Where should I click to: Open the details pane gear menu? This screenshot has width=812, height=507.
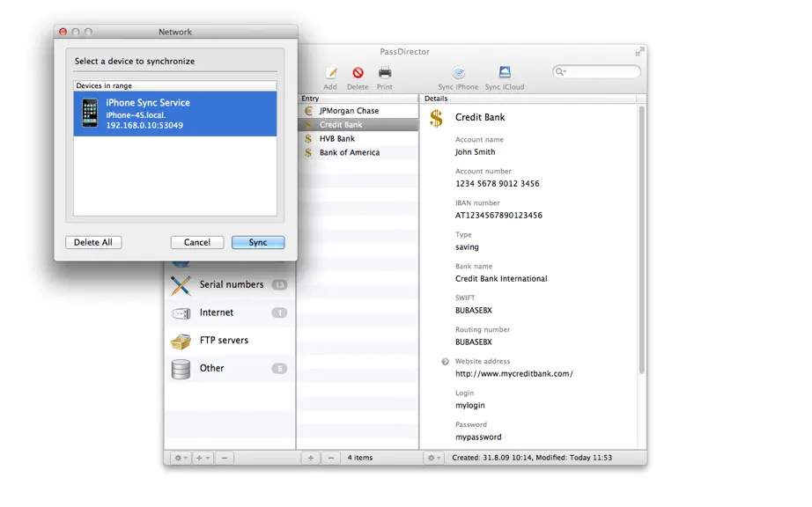point(433,458)
